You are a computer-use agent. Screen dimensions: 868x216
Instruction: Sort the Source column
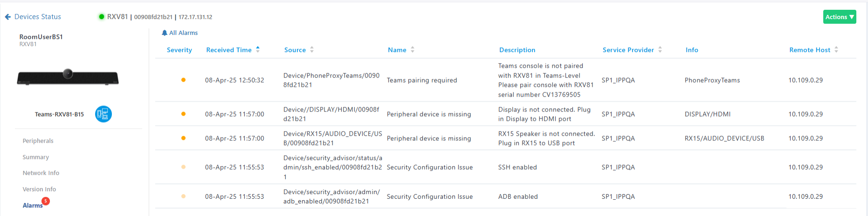[312, 49]
